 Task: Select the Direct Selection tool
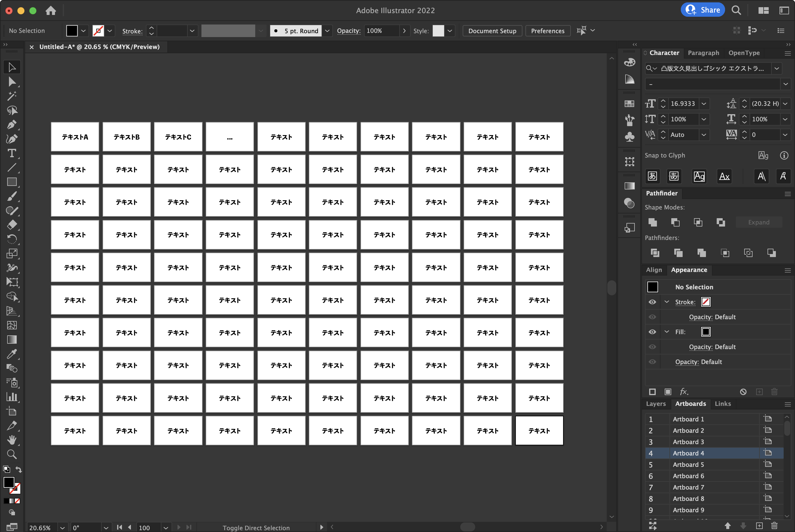coord(12,81)
